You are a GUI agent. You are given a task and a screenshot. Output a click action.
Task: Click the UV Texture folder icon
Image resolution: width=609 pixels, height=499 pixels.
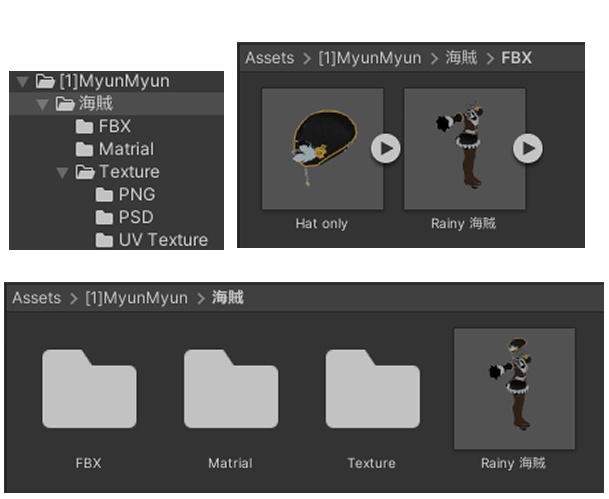tap(104, 240)
